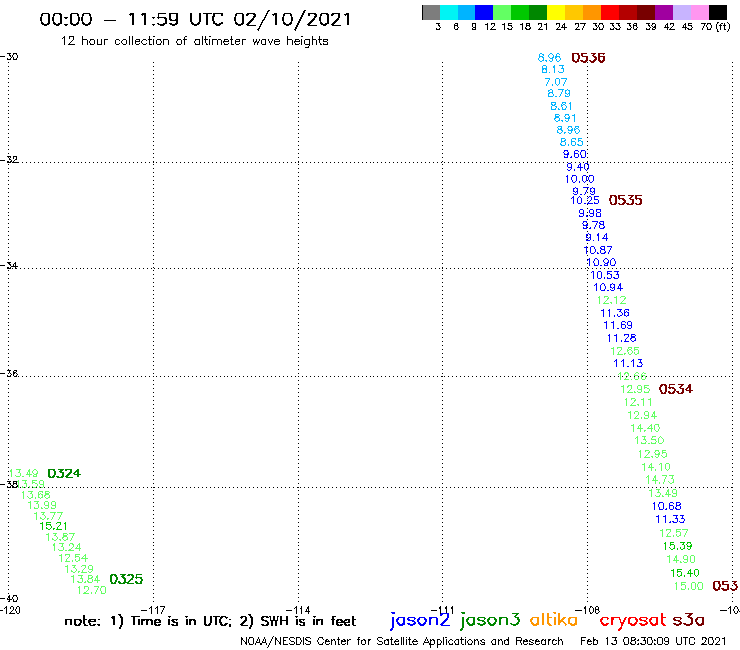Click the 8.13 wave height value
The height and width of the screenshot is (650, 740).
pos(553,69)
